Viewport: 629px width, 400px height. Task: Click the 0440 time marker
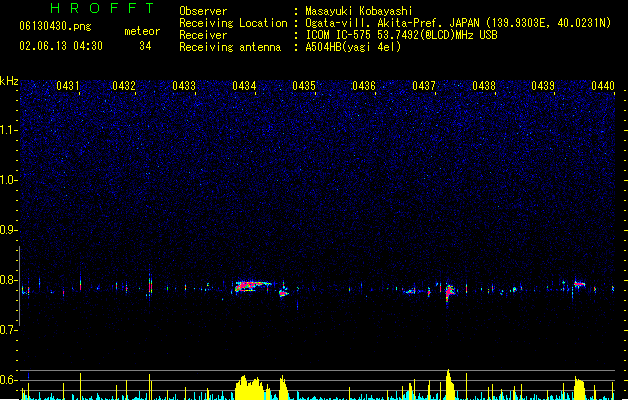coord(603,86)
